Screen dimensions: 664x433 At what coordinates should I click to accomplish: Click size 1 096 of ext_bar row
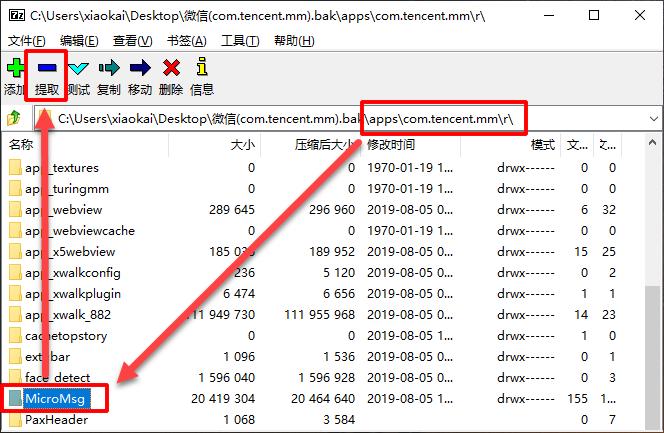239,356
